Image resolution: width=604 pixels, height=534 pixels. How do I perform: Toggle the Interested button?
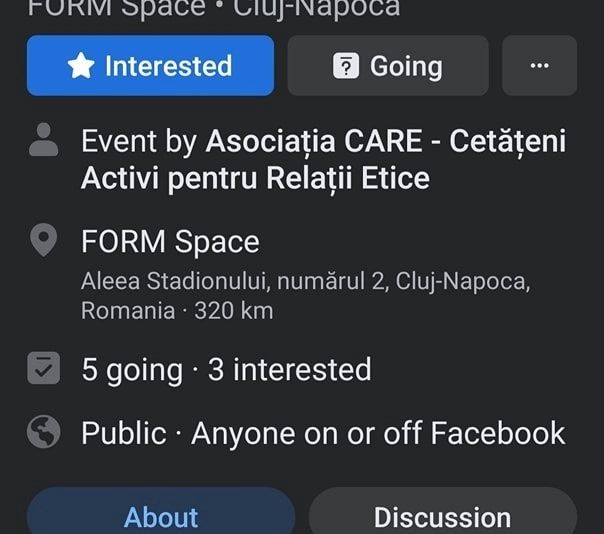150,65
